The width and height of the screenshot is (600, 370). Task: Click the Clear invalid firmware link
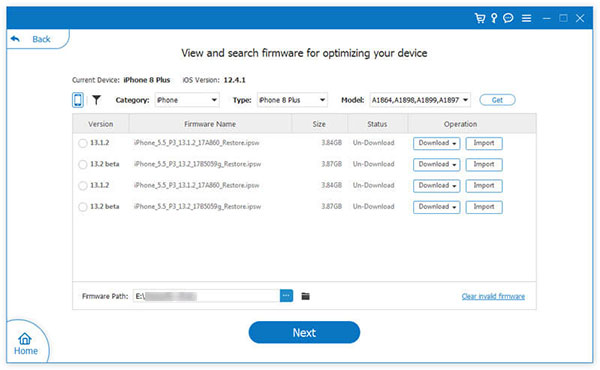click(493, 296)
